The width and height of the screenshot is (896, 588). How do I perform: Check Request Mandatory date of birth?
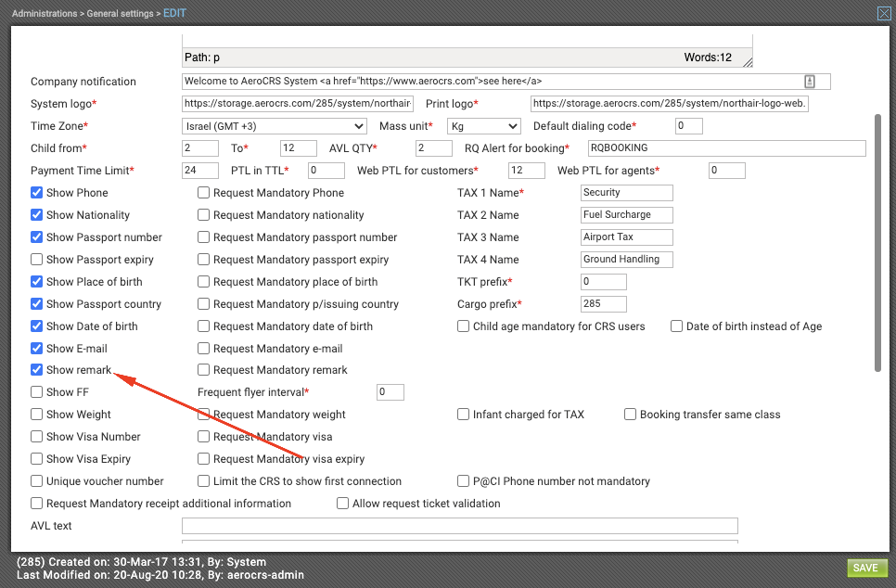pyautogui.click(x=203, y=326)
